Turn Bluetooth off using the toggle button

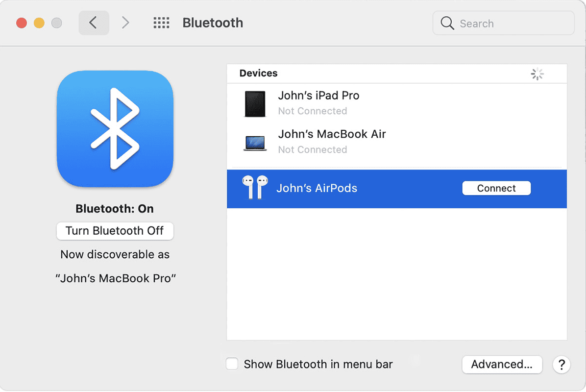(115, 231)
